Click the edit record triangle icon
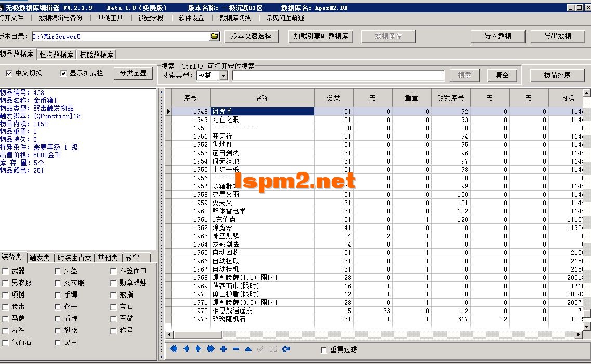 coord(248,349)
